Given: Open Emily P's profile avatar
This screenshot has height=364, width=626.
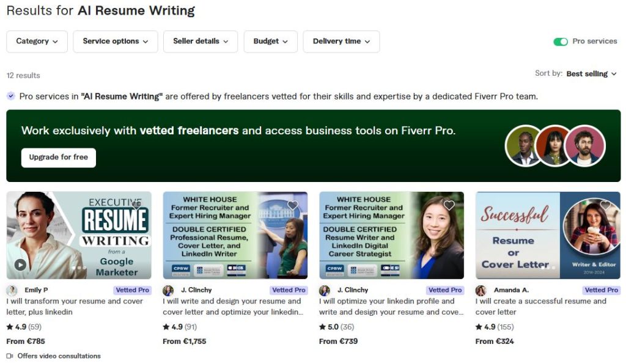Looking at the screenshot, I should click(12, 290).
